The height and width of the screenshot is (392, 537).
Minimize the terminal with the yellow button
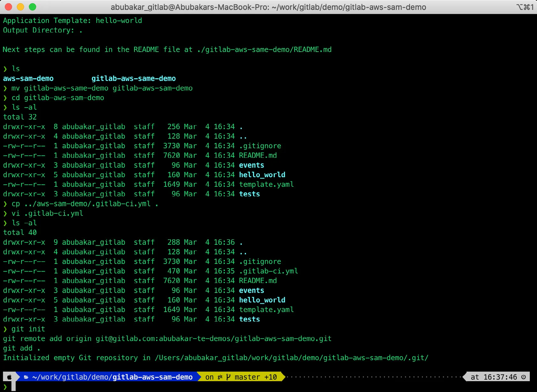pyautogui.click(x=20, y=7)
